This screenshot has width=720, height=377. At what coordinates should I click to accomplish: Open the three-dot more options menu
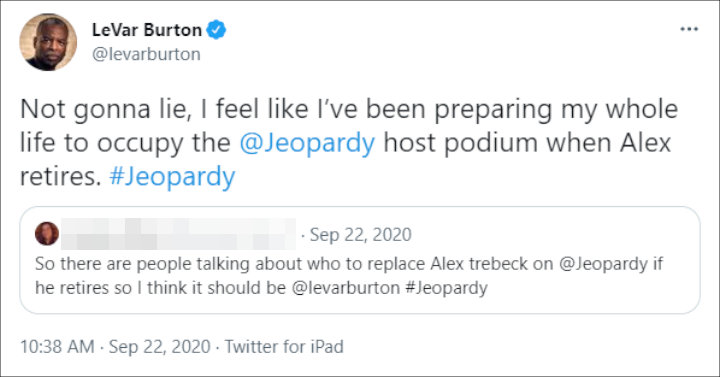(689, 29)
